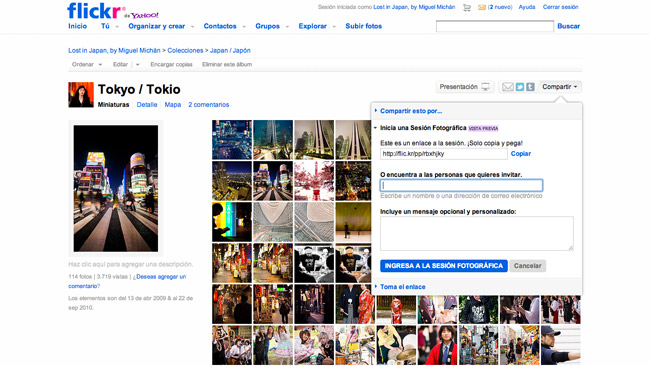Switch to the Detalle view tab
Image resolution: width=650 pixels, height=366 pixels.
tap(147, 105)
